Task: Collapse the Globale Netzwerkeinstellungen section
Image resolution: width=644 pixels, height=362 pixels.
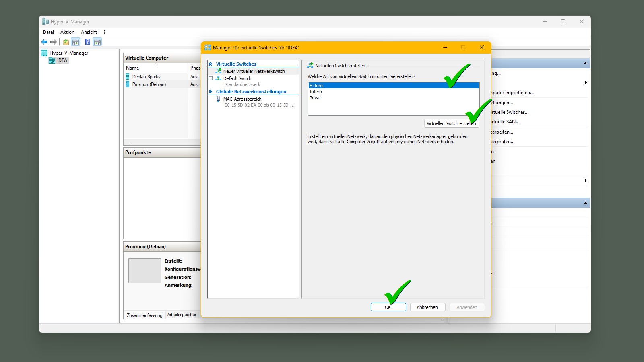Action: click(210, 92)
